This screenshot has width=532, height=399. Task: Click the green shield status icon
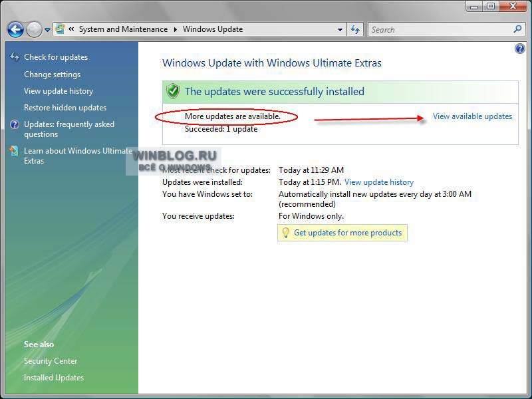coord(173,91)
